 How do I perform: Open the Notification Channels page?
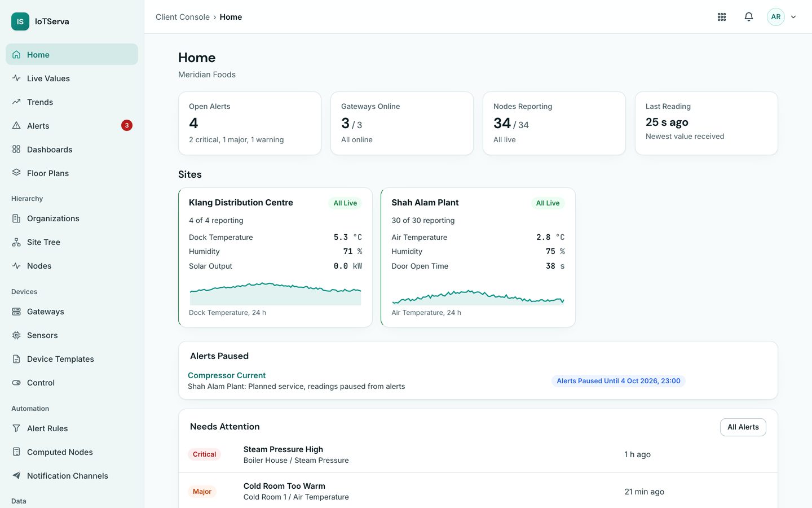[72, 476]
